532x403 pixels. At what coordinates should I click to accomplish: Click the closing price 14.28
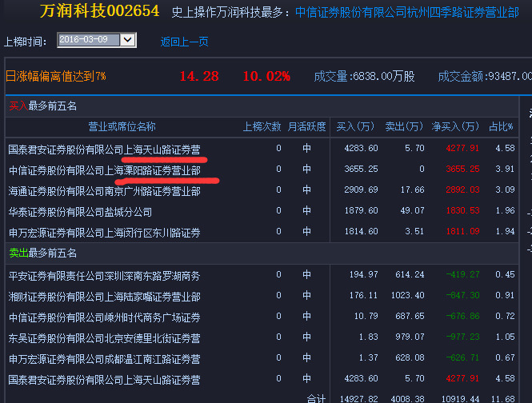(x=199, y=76)
